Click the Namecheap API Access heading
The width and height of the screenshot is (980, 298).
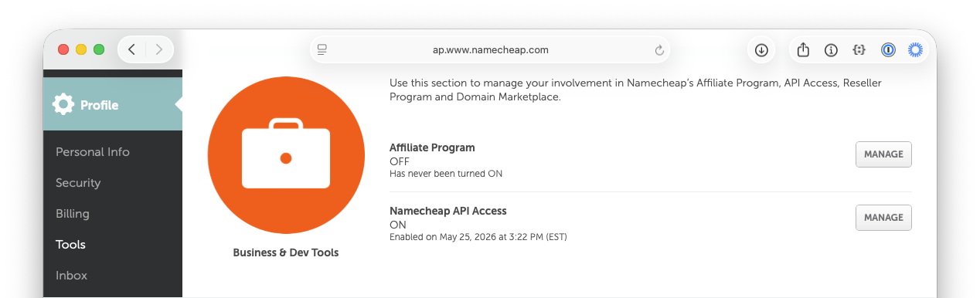tap(448, 211)
